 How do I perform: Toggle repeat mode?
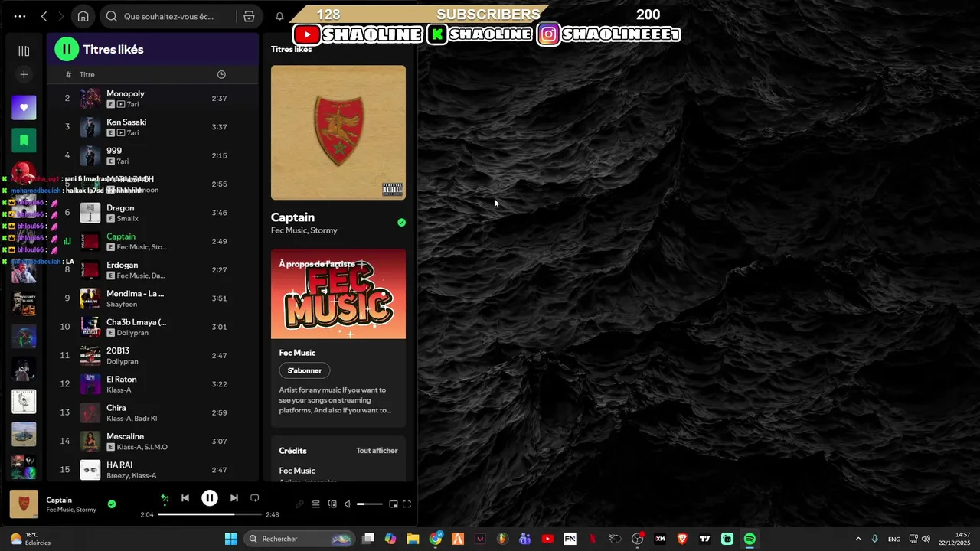pos(255,498)
